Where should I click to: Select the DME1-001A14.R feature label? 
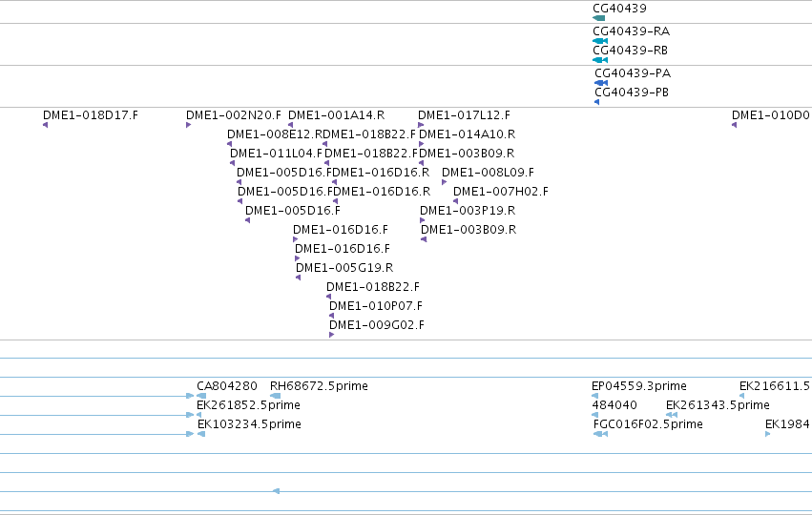pyautogui.click(x=336, y=114)
